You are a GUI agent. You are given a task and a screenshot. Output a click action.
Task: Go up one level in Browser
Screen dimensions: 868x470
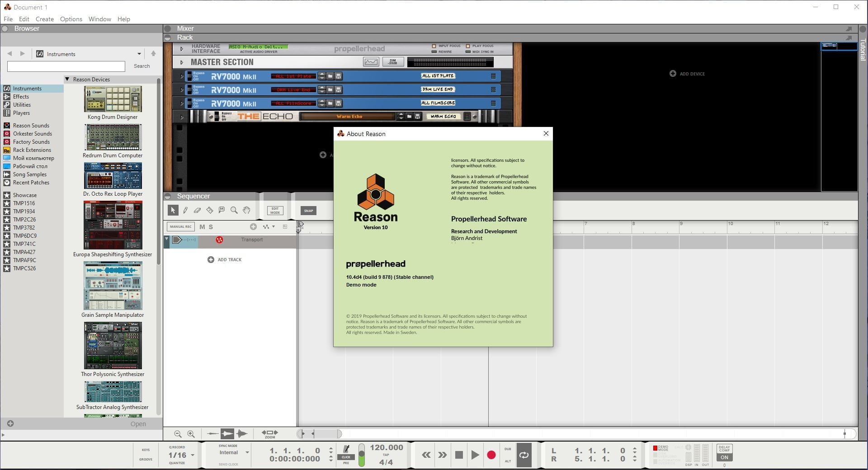tap(153, 54)
